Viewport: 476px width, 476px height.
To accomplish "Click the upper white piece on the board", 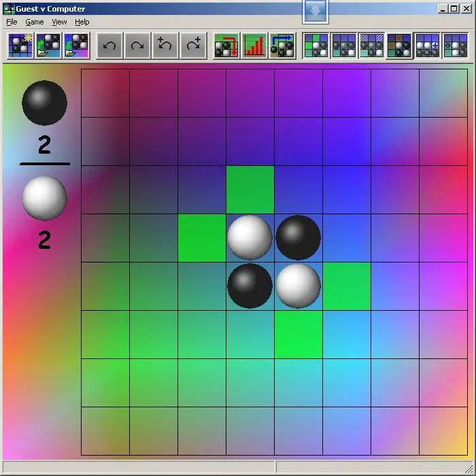I will [x=250, y=237].
